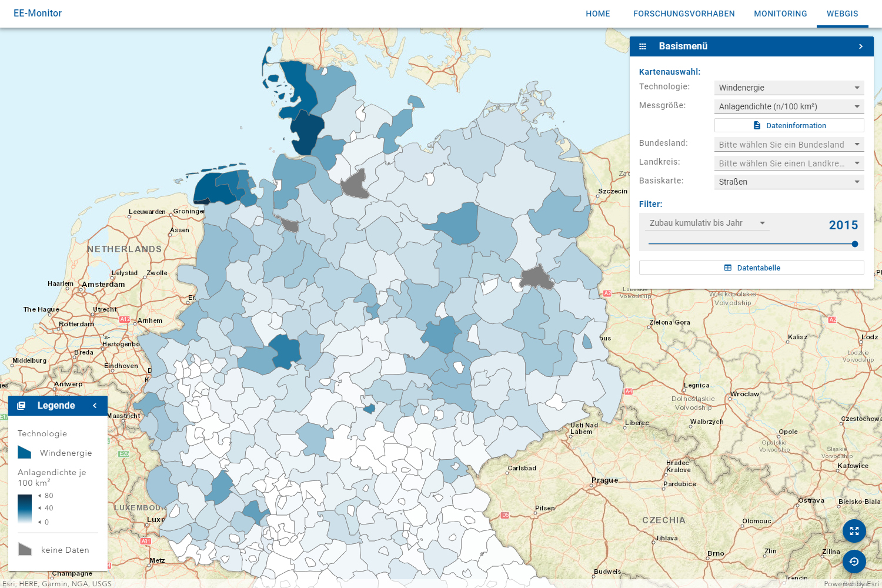This screenshot has height=588, width=882.
Task: Click the fullscreen expand map button
Action: (x=854, y=531)
